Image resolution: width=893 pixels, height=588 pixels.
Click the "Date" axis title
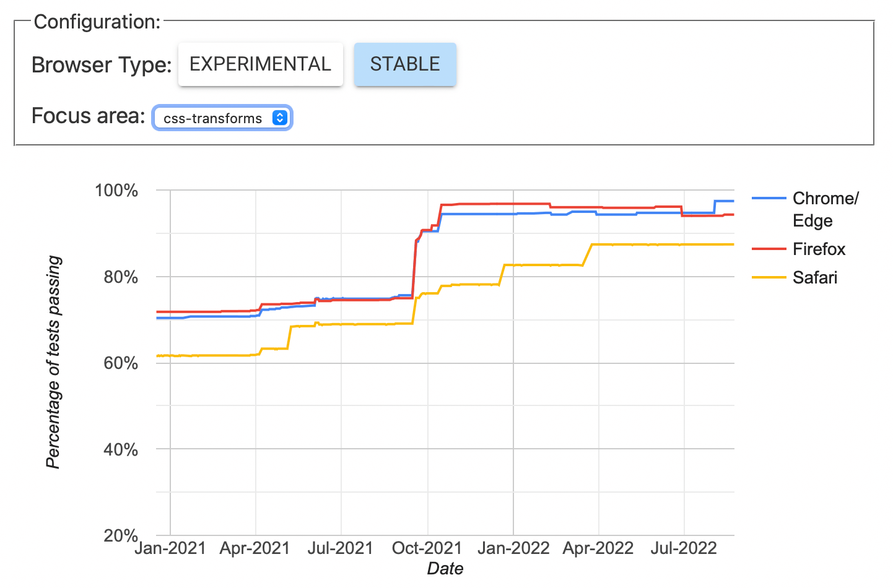(445, 568)
